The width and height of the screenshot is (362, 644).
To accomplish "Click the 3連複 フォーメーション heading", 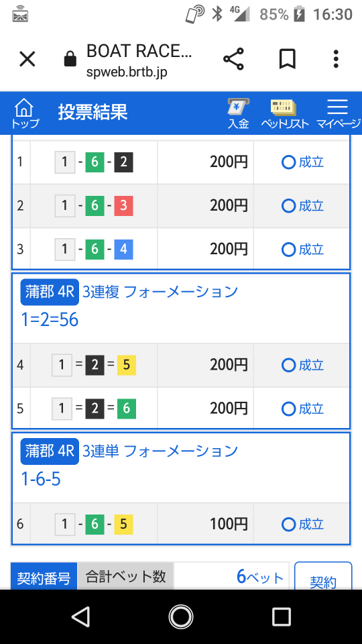I will click(160, 292).
